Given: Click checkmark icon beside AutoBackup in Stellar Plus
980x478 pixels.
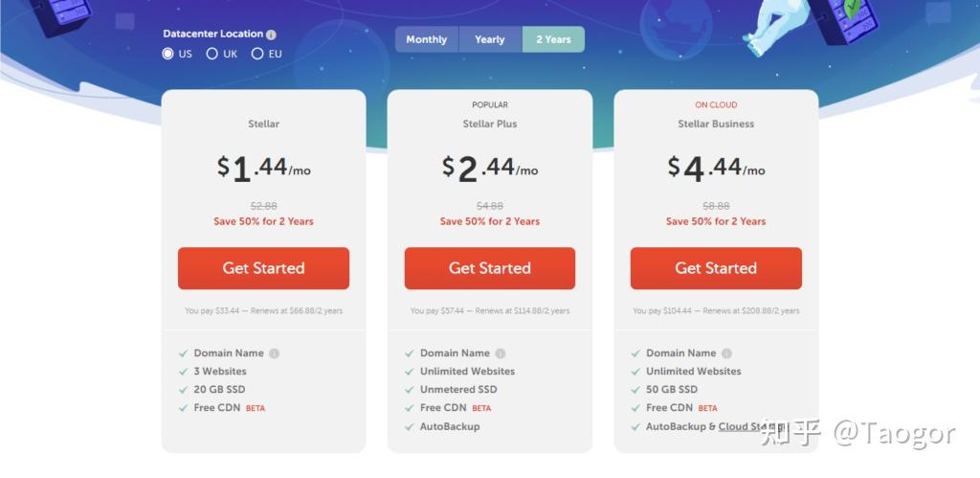Looking at the screenshot, I should [x=410, y=426].
